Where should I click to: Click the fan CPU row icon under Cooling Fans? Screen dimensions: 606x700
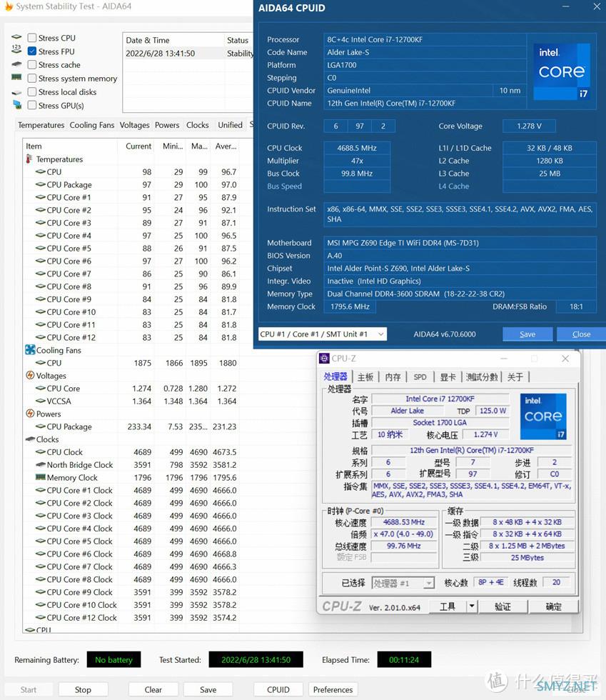coord(41,363)
